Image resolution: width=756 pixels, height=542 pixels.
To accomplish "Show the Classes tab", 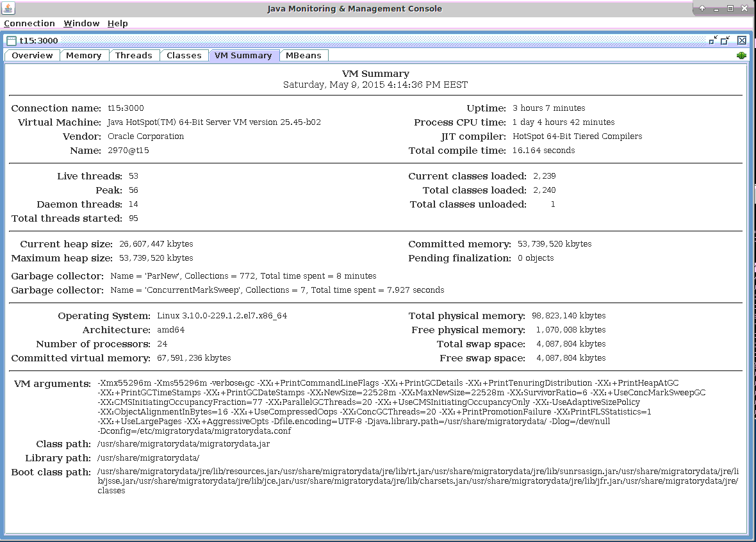I will pos(184,56).
